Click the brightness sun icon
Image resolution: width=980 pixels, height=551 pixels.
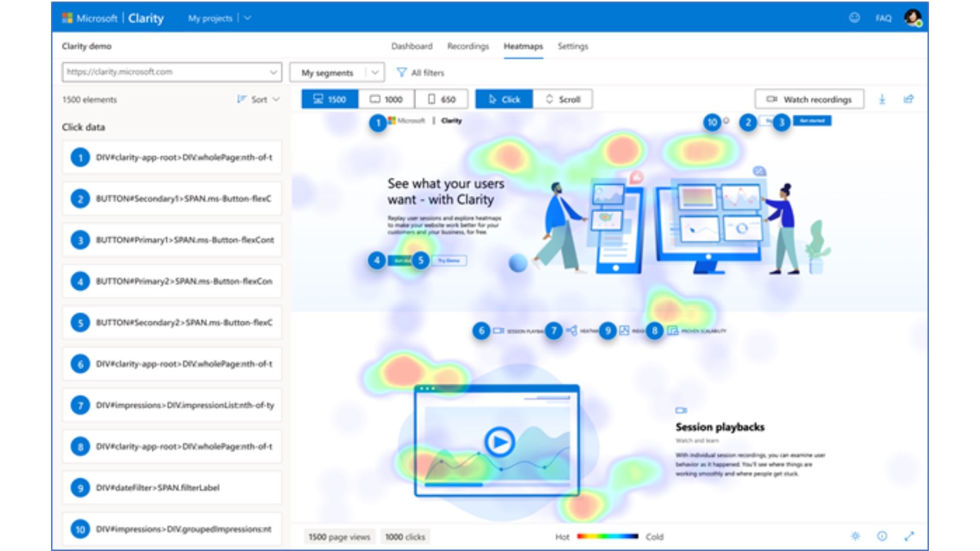click(855, 536)
